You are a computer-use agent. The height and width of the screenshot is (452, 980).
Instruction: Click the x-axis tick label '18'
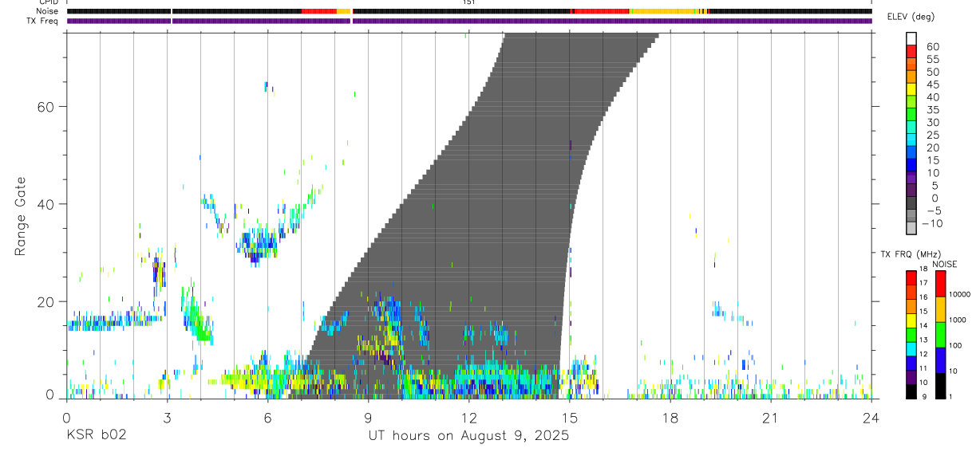(670, 417)
